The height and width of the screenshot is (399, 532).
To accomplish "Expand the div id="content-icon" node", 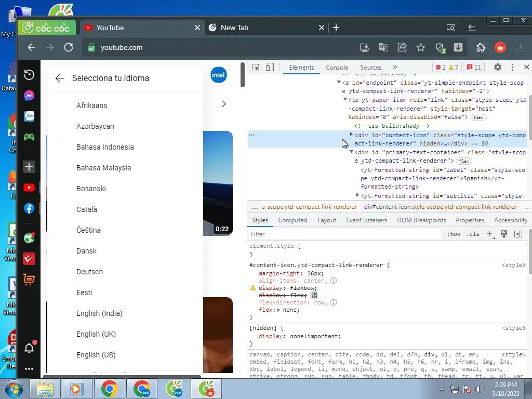I will tap(351, 135).
